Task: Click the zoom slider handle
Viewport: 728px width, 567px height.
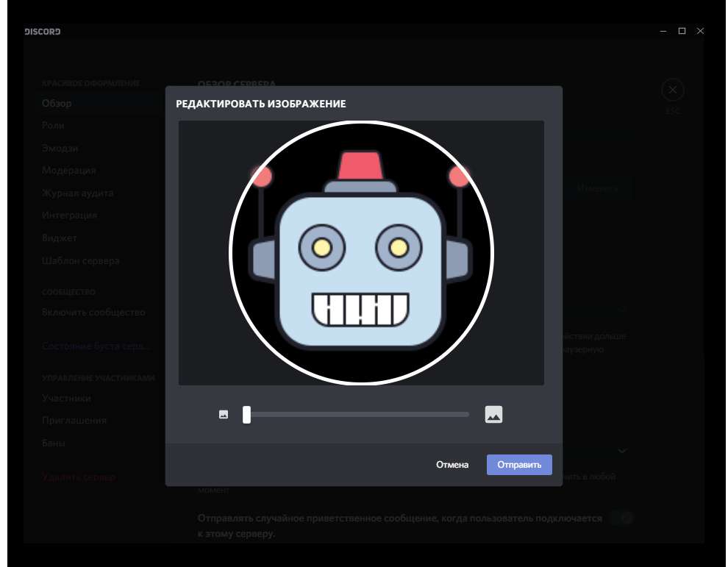Action: tap(247, 415)
